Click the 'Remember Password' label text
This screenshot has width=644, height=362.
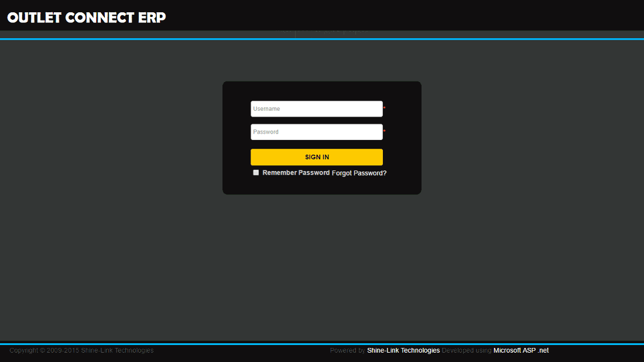click(x=296, y=173)
